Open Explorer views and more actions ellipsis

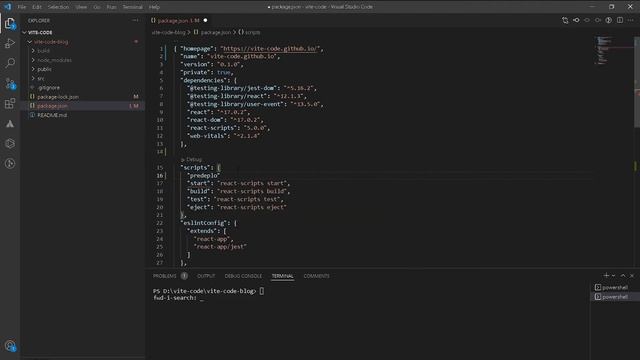click(135, 20)
